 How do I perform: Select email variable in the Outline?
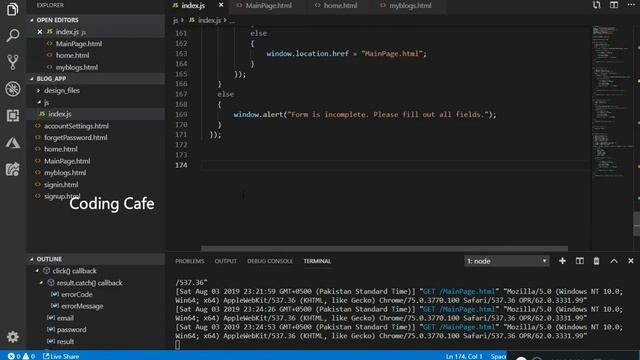(65, 318)
